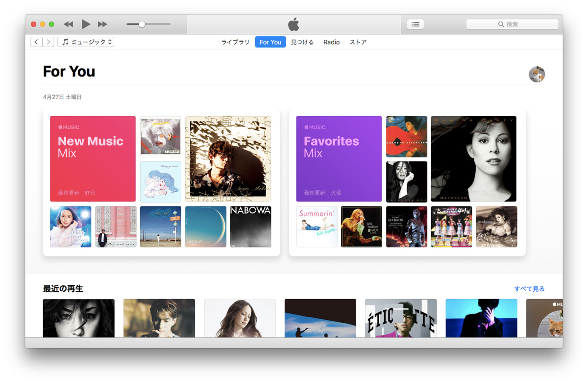The width and height of the screenshot is (588, 384).
Task: Open the Up Next list button
Action: click(416, 24)
